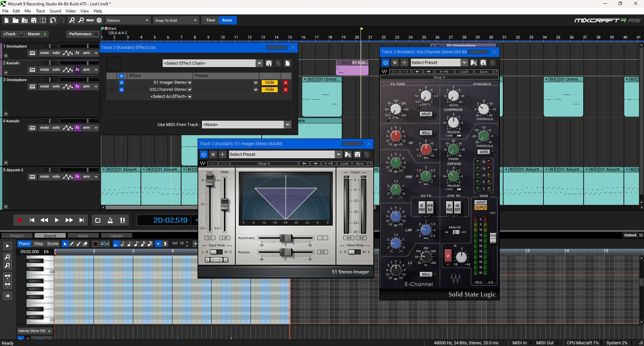Toggle SSL EQ TO bypass button
Image resolution: width=644 pixels, height=346 pixels.
point(422,208)
